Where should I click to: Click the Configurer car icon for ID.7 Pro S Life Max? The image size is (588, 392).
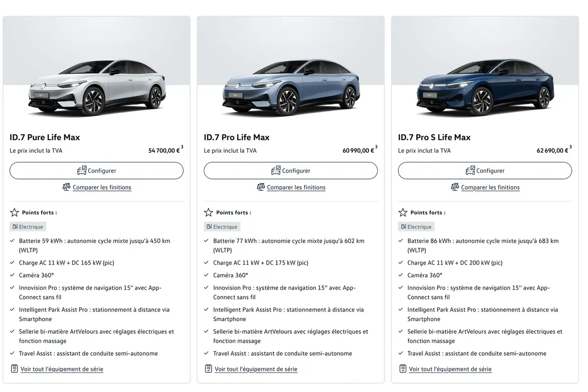tap(471, 170)
